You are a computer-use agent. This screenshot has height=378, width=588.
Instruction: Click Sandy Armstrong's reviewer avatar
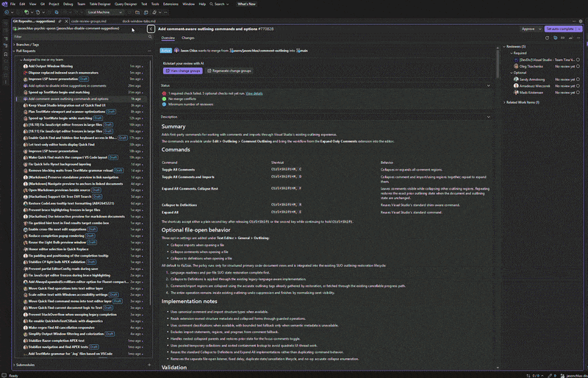click(x=516, y=79)
